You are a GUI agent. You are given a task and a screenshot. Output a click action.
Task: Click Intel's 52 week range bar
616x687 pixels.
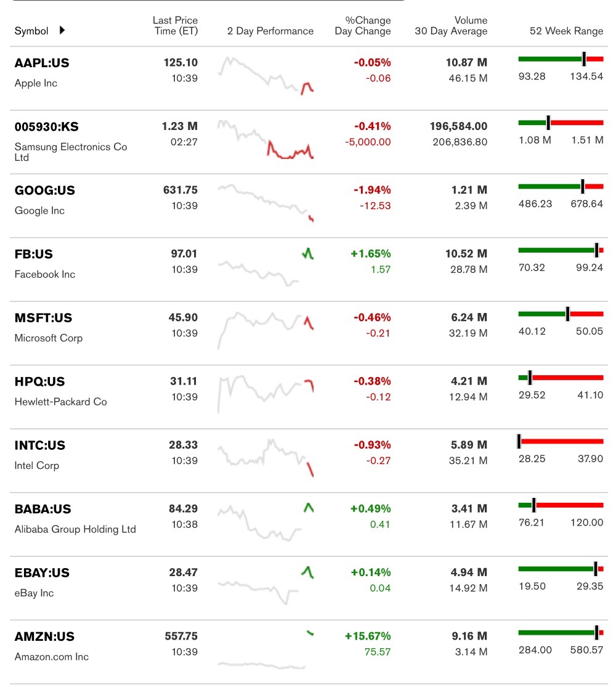561,441
